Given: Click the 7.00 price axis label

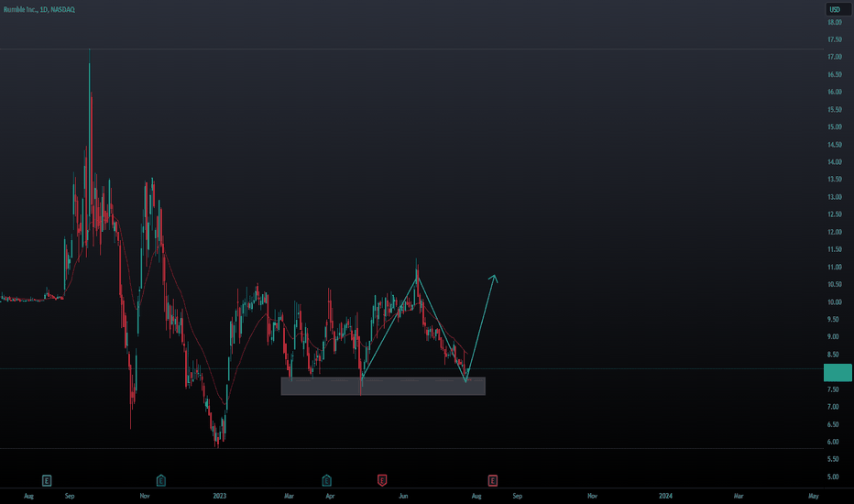Looking at the screenshot, I should click(x=833, y=407).
